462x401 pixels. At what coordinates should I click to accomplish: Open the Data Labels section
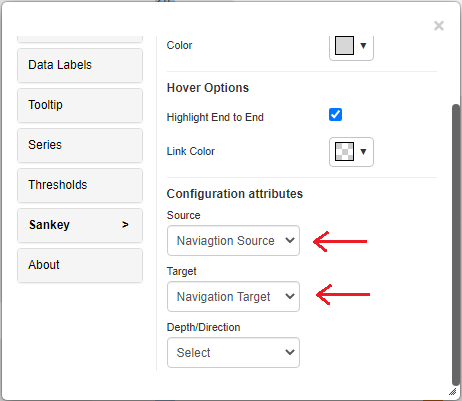(80, 65)
